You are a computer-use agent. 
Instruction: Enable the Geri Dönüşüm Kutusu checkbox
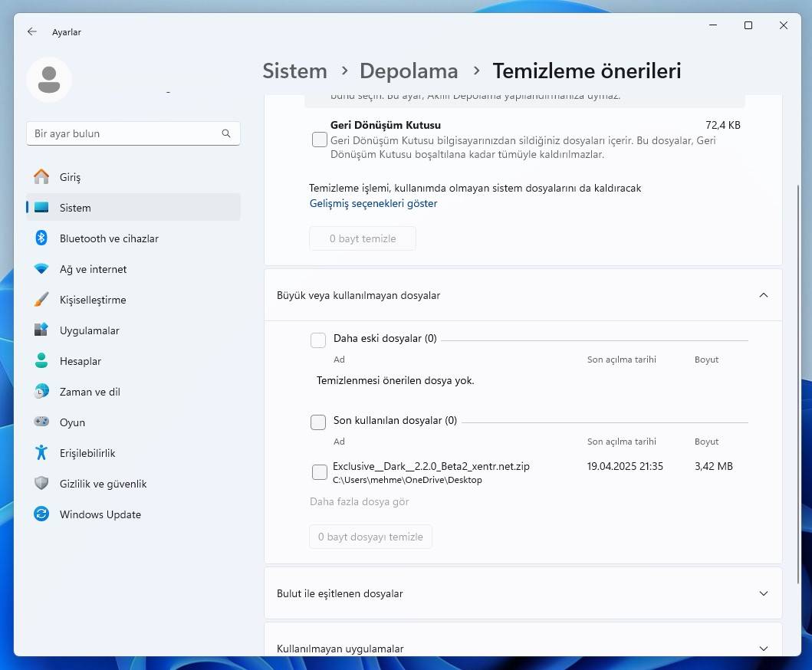(320, 140)
